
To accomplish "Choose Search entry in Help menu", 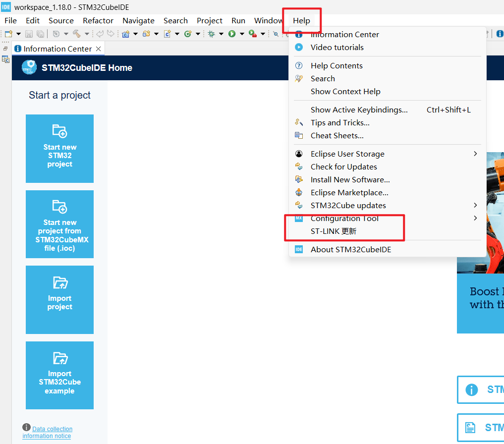I will [388, 78].
